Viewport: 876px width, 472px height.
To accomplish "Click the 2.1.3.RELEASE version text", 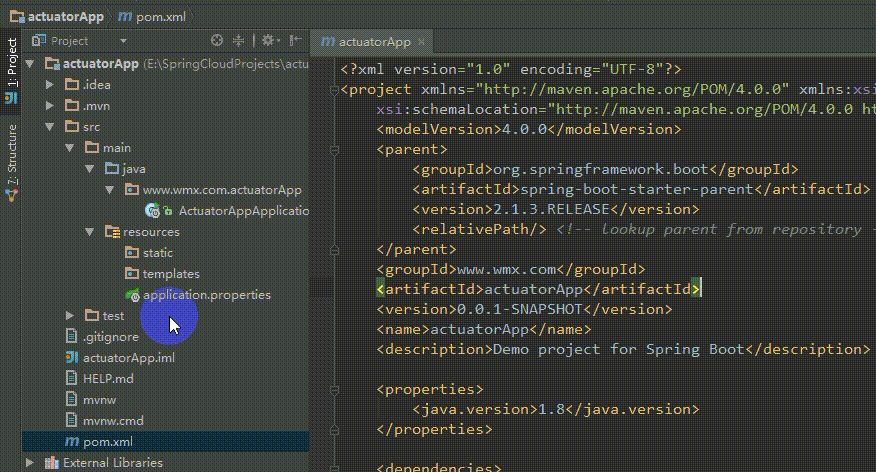I will 551,209.
